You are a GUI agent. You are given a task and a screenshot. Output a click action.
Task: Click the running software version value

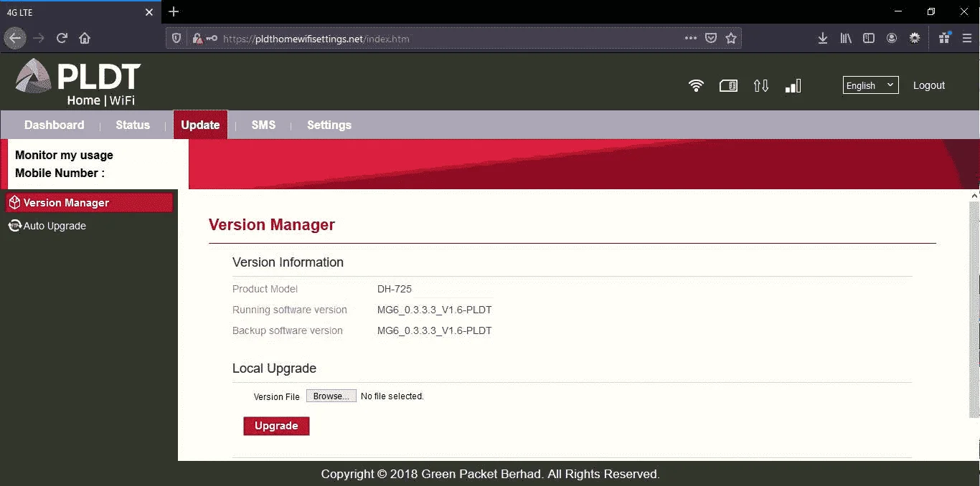coord(435,310)
